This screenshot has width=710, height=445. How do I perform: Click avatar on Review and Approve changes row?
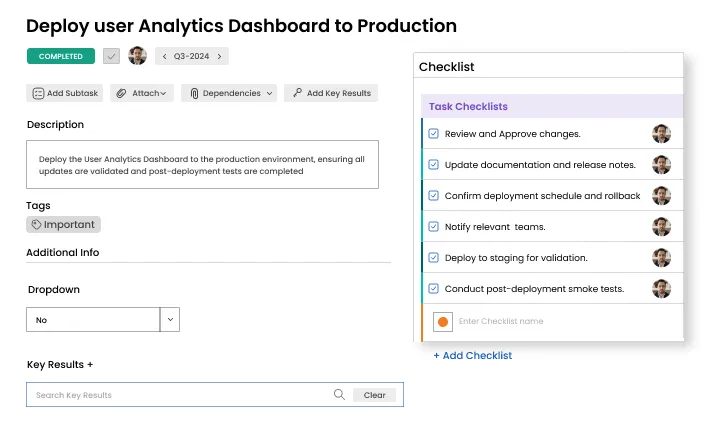coord(661,134)
